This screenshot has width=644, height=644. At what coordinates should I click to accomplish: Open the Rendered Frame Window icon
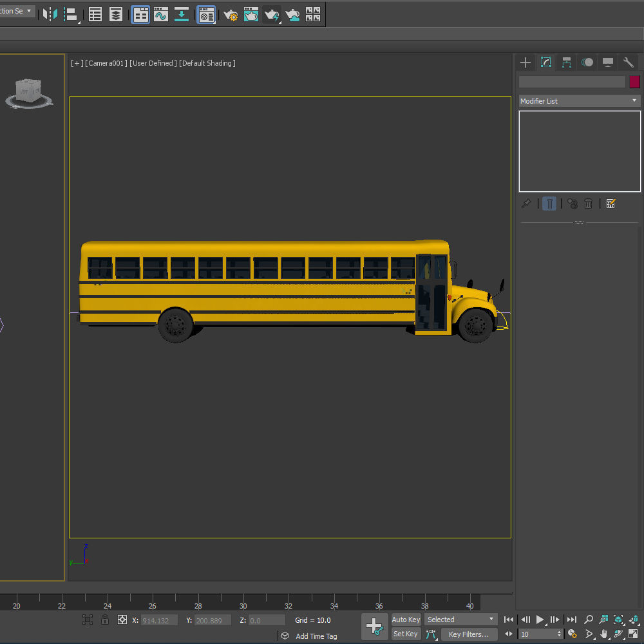[x=251, y=14]
